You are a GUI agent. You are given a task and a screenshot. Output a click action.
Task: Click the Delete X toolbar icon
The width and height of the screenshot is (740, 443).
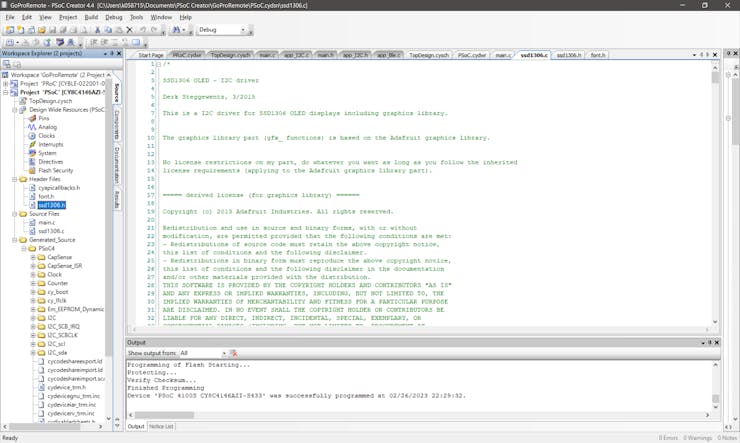129,30
